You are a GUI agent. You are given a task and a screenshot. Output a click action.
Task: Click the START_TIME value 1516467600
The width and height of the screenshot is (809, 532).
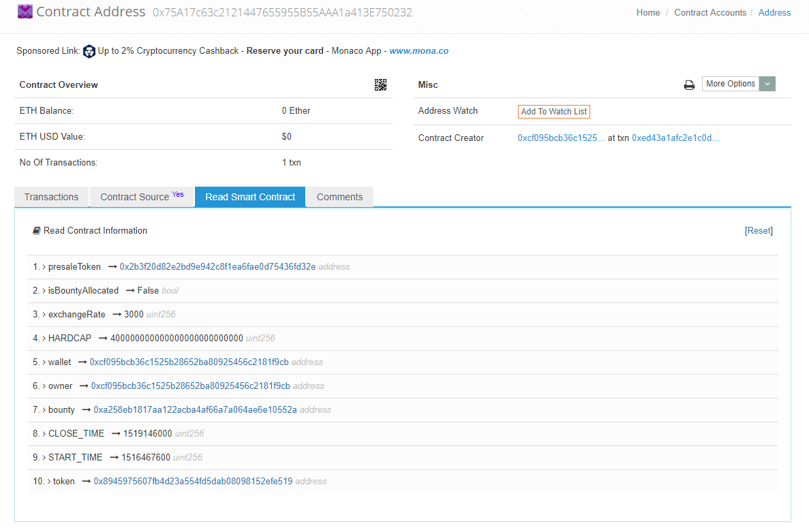point(146,457)
